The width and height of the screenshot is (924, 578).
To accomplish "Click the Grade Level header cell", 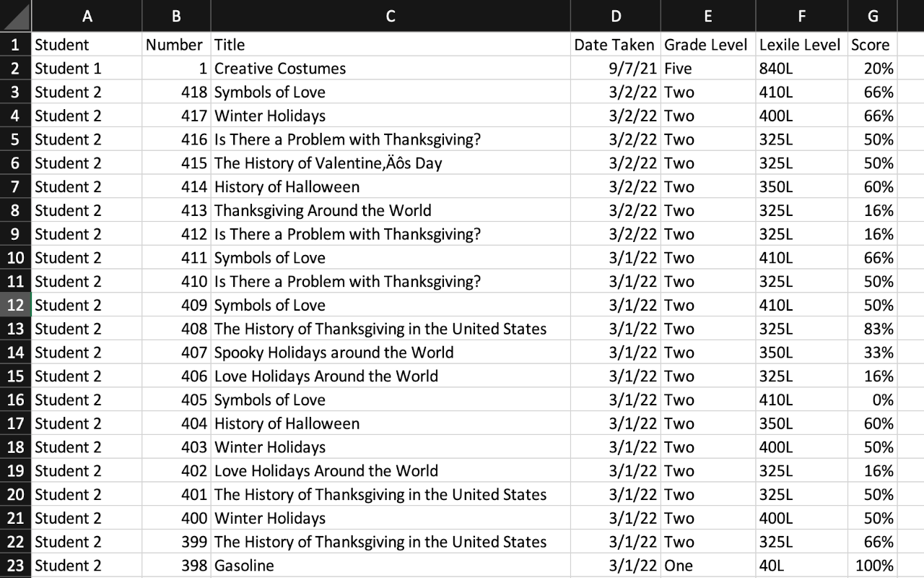I will coord(706,44).
